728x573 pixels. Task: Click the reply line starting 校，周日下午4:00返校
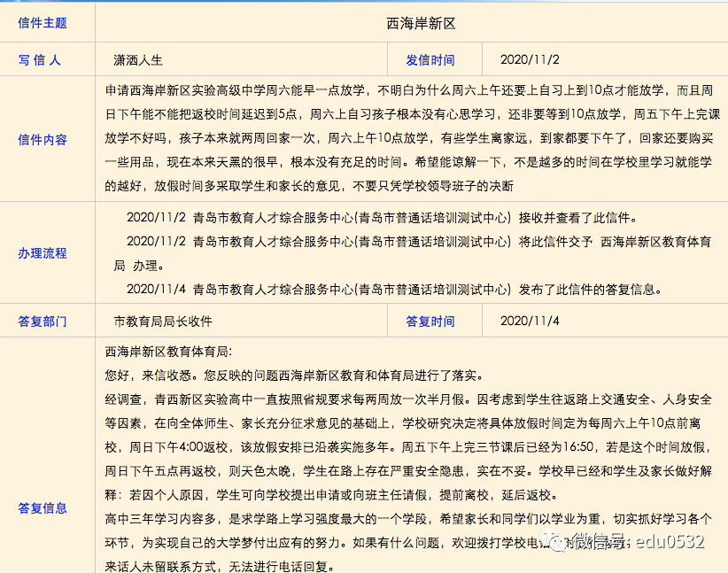click(408, 447)
